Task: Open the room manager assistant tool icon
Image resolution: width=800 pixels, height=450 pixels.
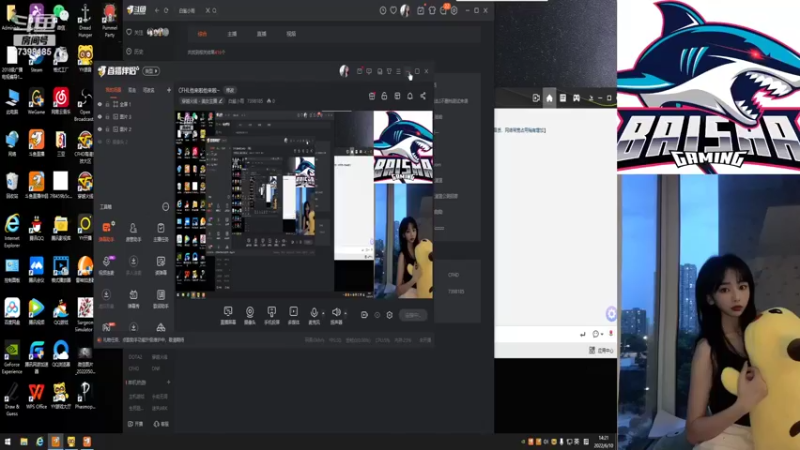Action: point(133,231)
